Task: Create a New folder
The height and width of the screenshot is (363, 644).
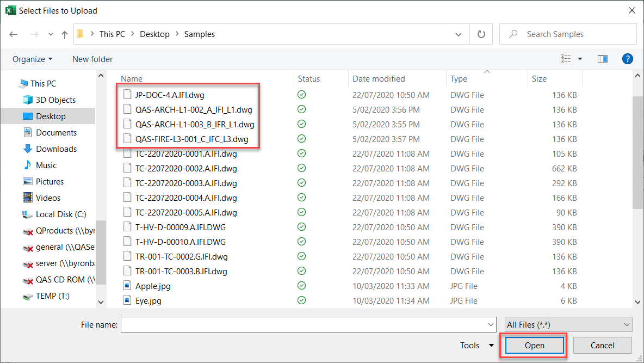Action: (x=92, y=59)
